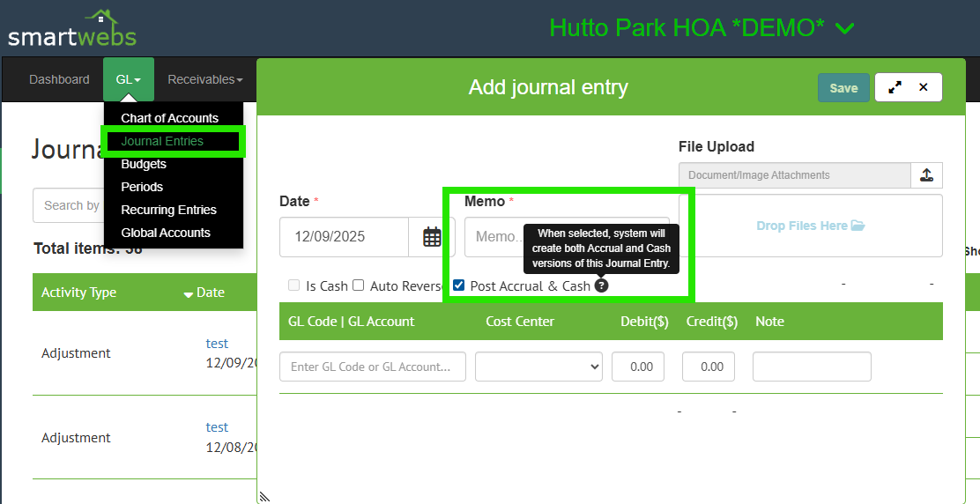Open the test entry dated 12/09
980x504 pixels.
coord(217,344)
